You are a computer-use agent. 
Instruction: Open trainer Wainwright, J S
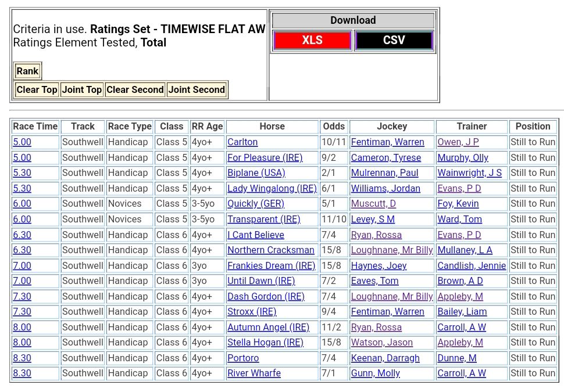click(x=469, y=173)
